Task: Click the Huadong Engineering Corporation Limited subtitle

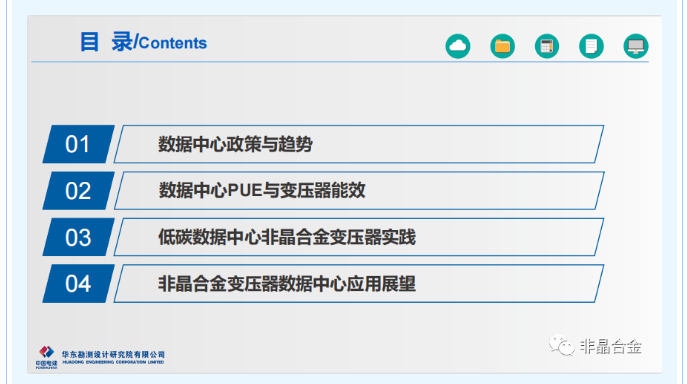Action: 113,363
